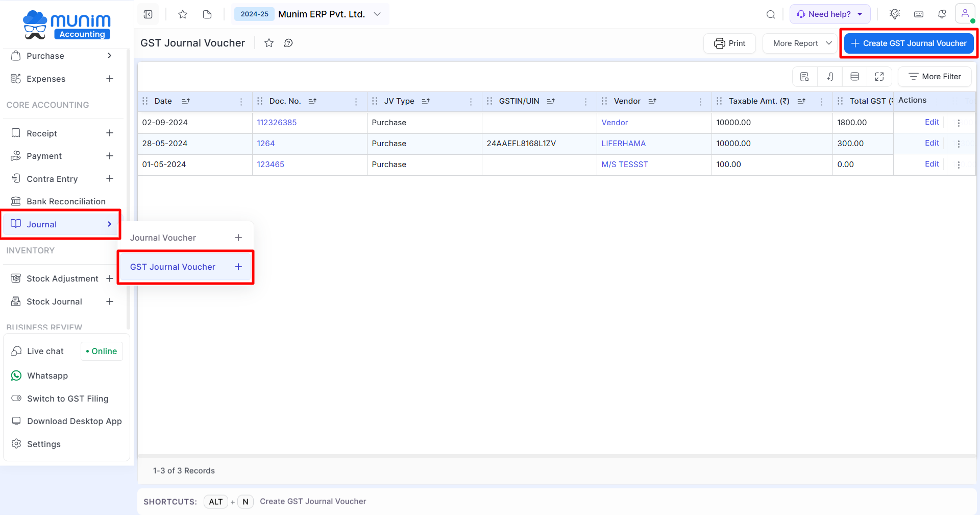Open favorites star in top bar
Viewport: 980px width, 516px height.
[x=183, y=14]
